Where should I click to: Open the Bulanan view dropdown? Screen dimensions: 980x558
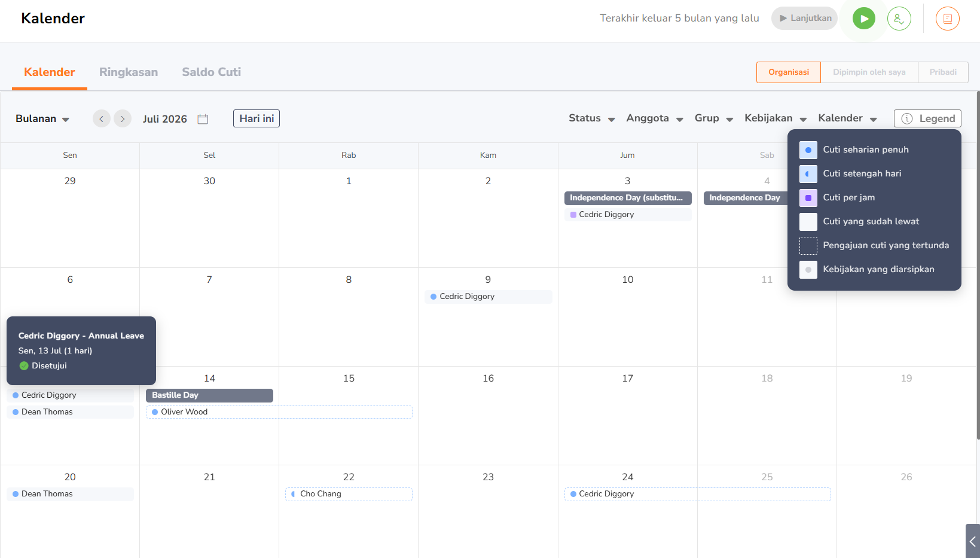(42, 118)
